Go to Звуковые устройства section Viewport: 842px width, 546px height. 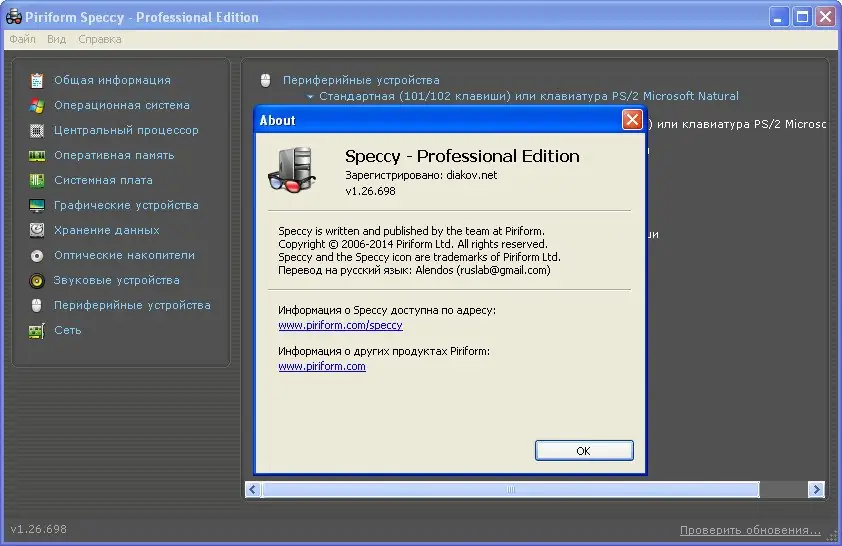[x=117, y=280]
